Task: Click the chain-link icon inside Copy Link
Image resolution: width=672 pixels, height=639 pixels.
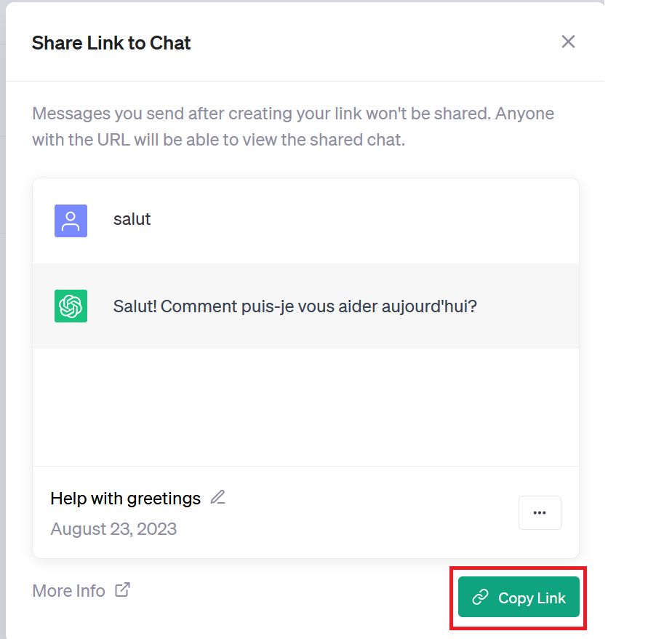Action: click(x=480, y=597)
